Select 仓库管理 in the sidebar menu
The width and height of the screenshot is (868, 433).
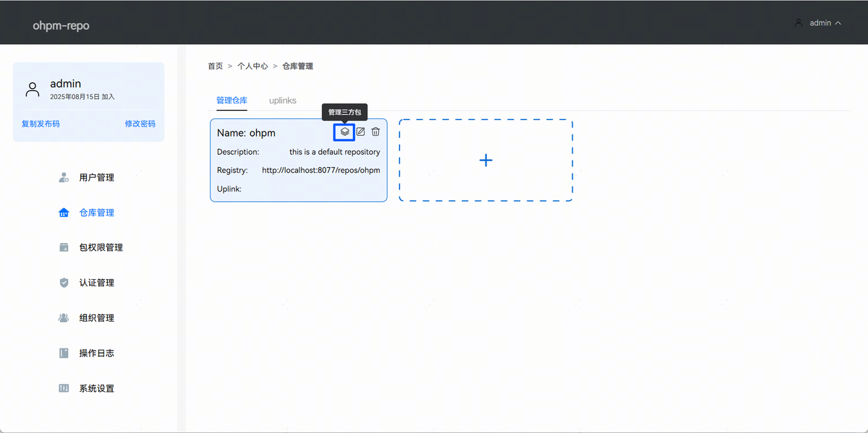coord(96,213)
